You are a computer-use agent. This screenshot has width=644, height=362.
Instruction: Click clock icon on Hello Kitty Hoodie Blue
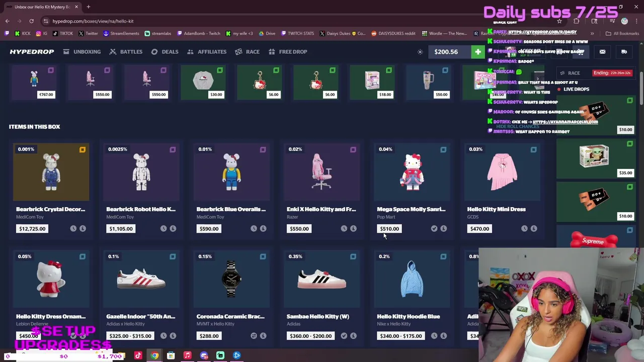click(434, 336)
